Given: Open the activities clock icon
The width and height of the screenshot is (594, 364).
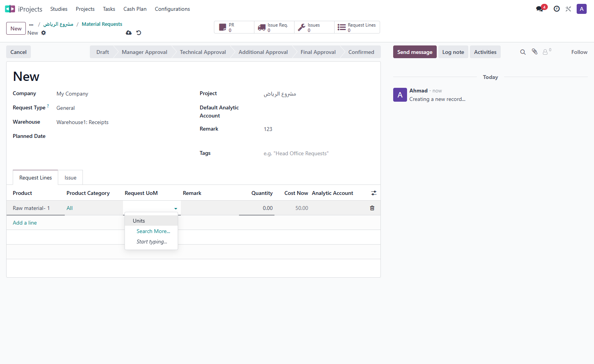Looking at the screenshot, I should (x=557, y=9).
